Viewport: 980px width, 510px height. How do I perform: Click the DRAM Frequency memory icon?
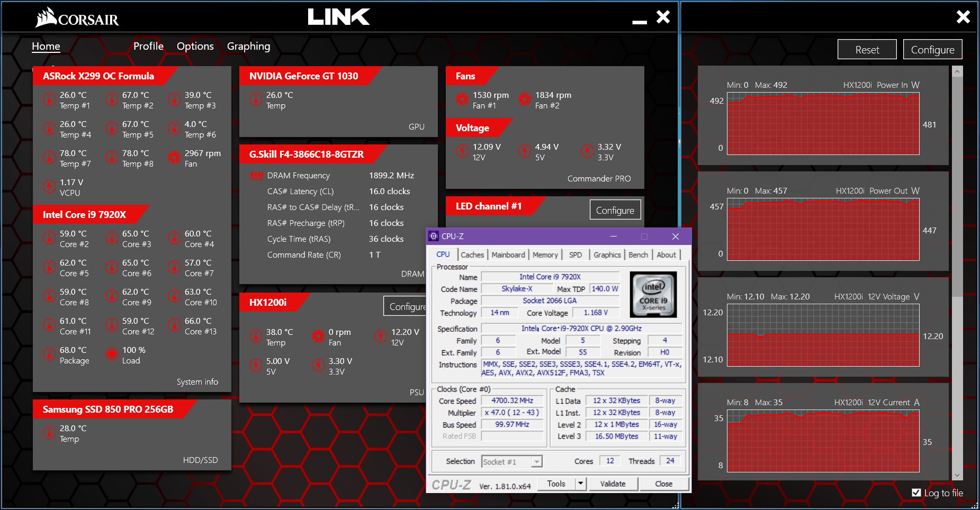tap(257, 176)
